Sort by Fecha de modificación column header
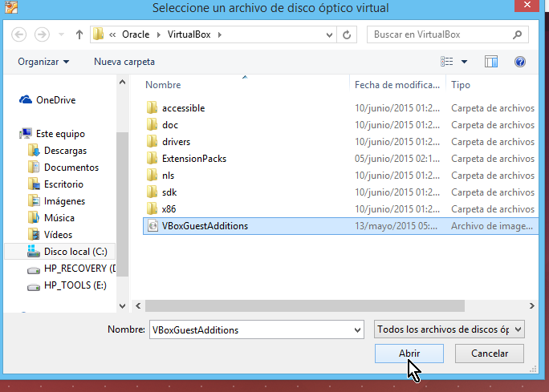549x392 pixels. (x=397, y=85)
